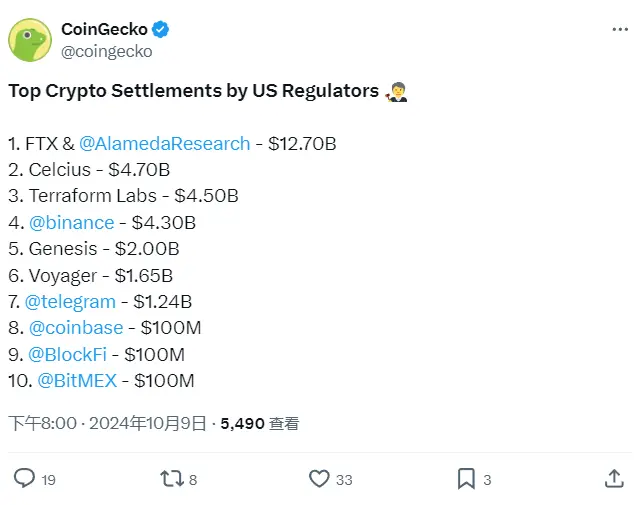Open the @binance mention link

tap(72, 222)
